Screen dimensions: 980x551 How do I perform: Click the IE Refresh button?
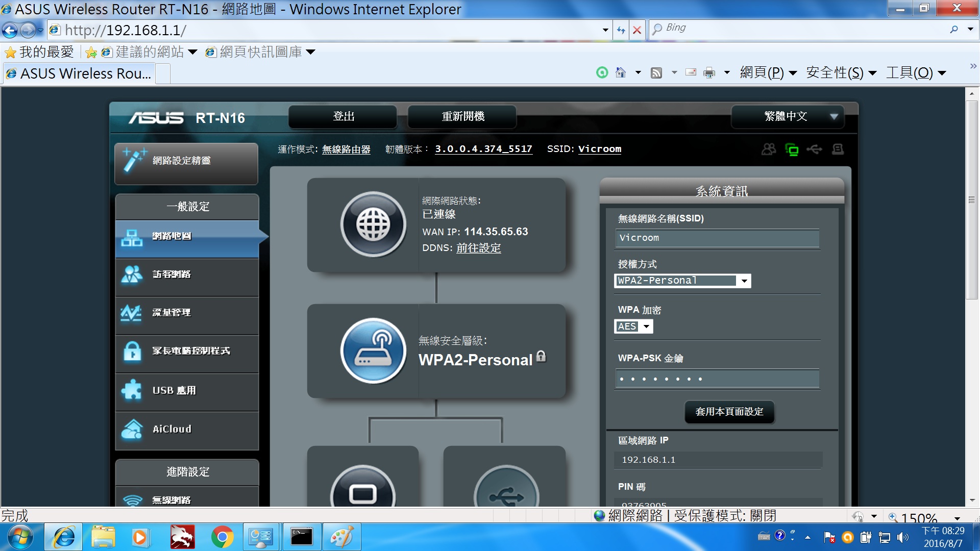621,30
